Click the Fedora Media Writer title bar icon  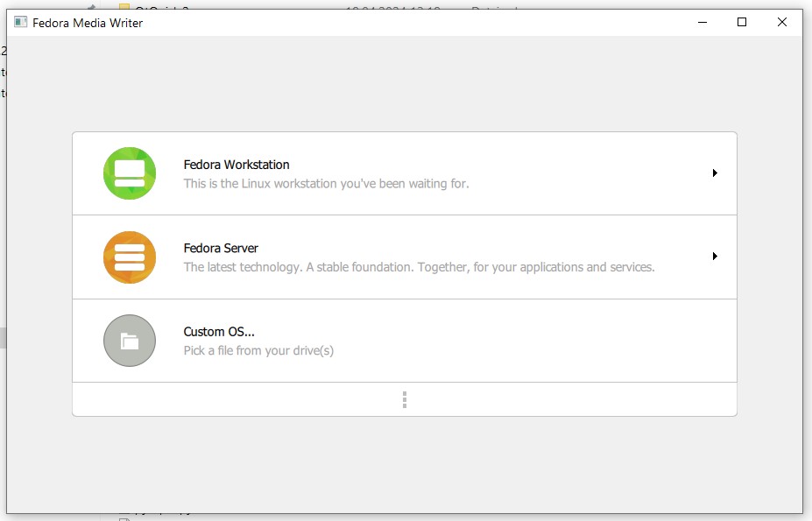point(20,22)
